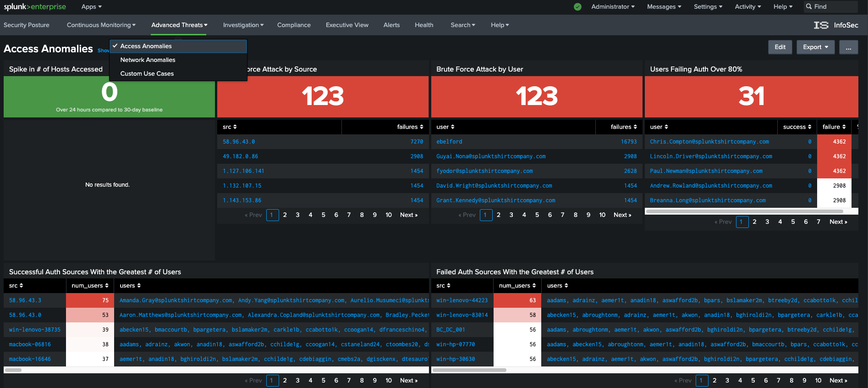
Task: Sort Users Failing Auth by success column
Action: [x=797, y=127]
